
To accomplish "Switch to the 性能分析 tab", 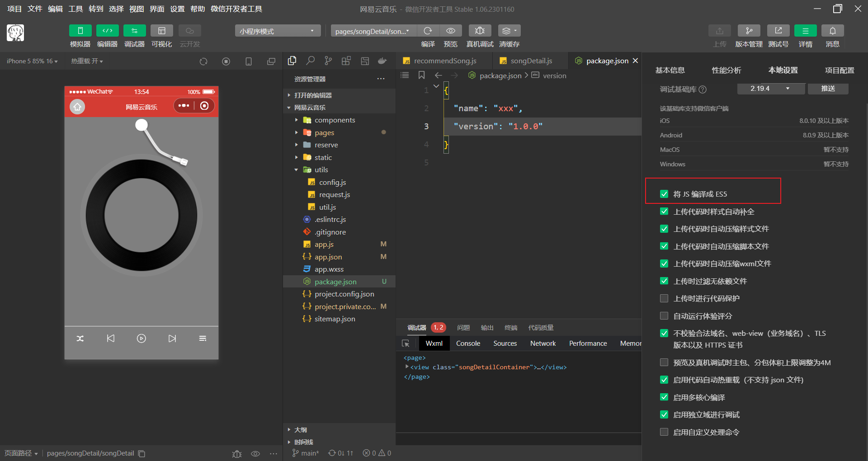I will [726, 71].
